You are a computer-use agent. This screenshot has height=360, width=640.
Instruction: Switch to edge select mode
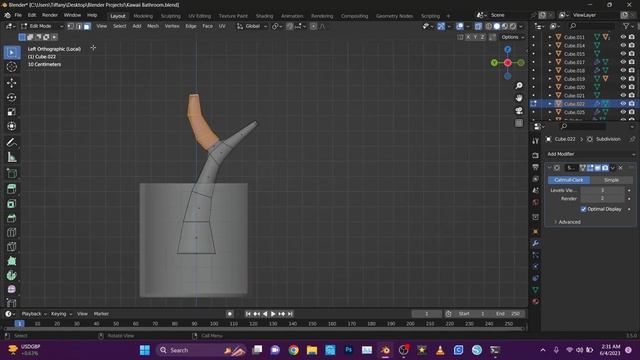point(79,26)
